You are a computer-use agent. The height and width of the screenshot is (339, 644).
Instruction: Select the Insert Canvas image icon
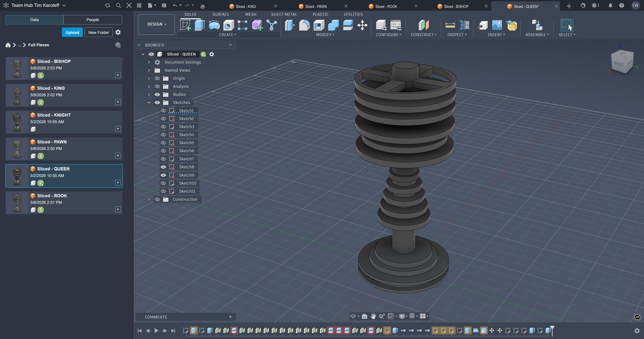(x=497, y=25)
